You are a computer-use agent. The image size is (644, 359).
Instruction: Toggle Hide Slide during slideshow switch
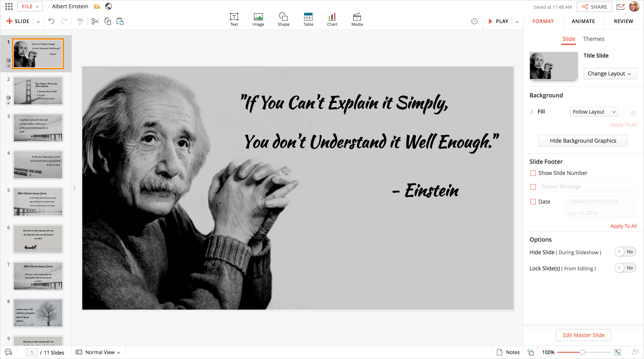point(625,252)
